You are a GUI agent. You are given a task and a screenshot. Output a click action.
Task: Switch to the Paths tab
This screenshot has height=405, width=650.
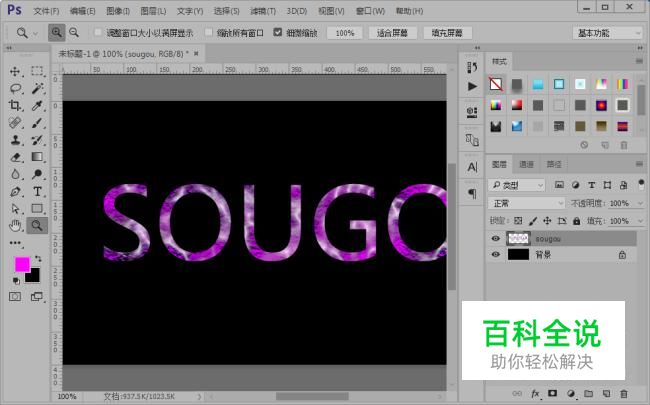pyautogui.click(x=554, y=165)
